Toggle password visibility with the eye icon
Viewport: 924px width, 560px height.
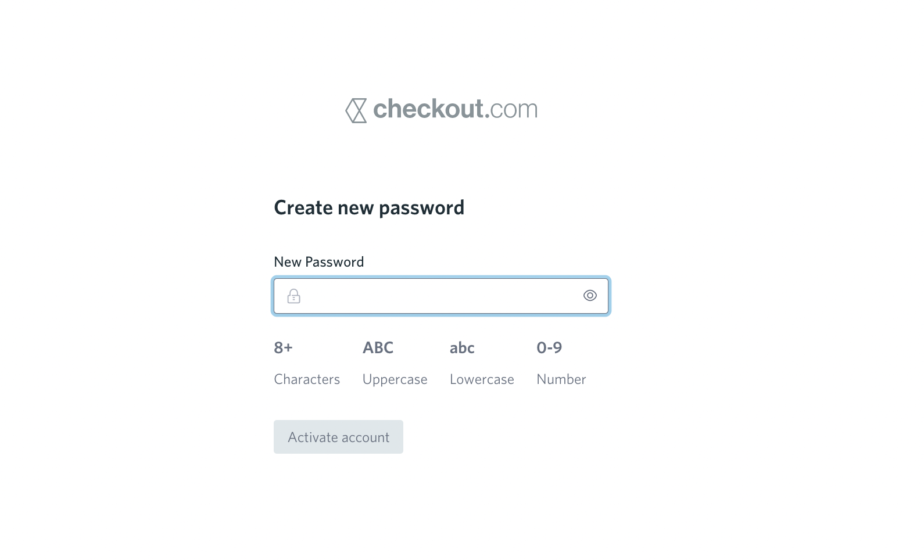[590, 296]
